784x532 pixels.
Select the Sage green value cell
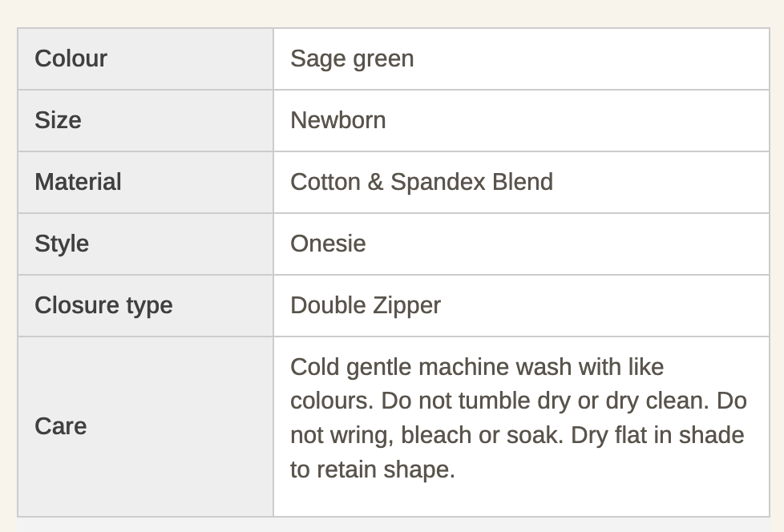352,58
